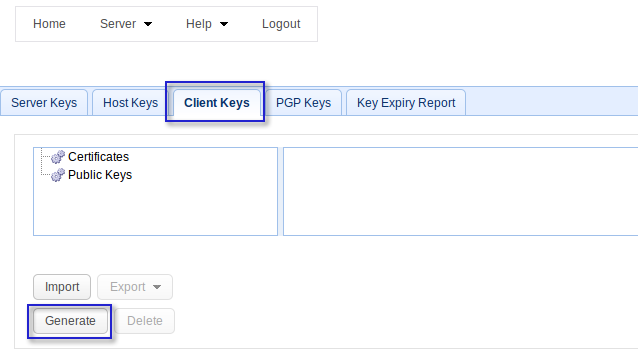Image resolution: width=638 pixels, height=360 pixels.
Task: Open the Help dropdown menu
Action: (x=207, y=24)
